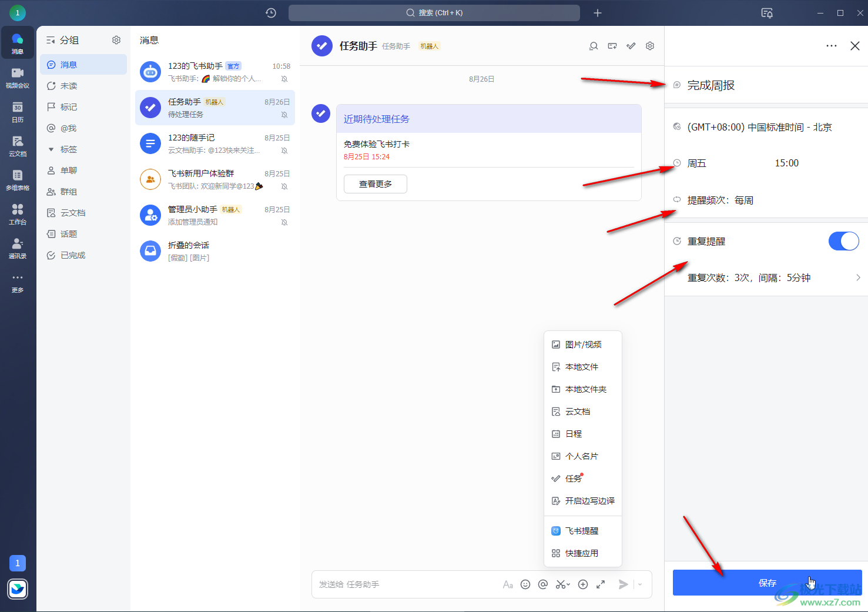Select the 话题 filter in groups list
The width and height of the screenshot is (868, 612).
(x=83, y=234)
